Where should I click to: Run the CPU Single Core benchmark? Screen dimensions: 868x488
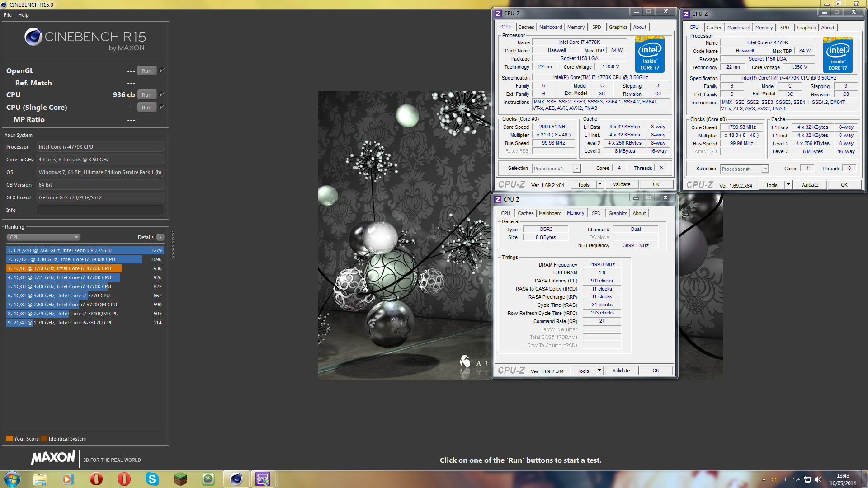[x=146, y=108]
